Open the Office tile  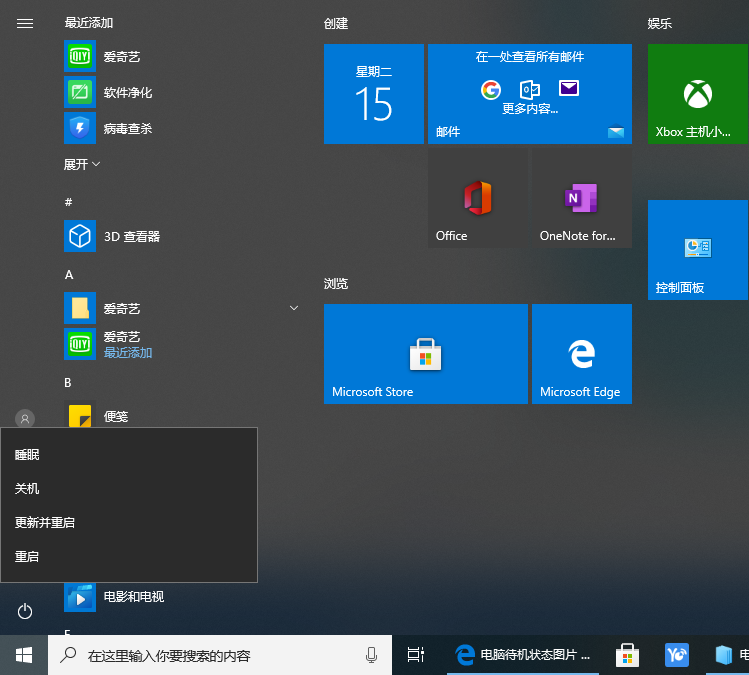pos(477,198)
